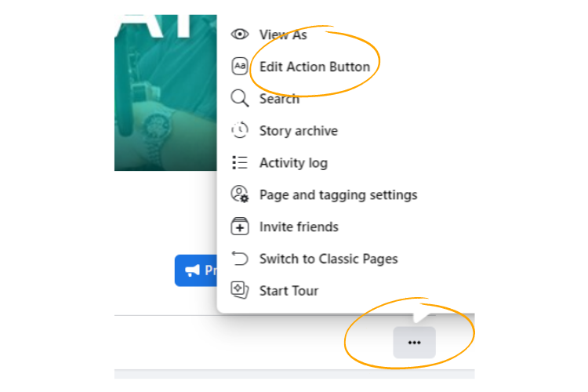Click the Page and tagging settings gear icon

tap(240, 194)
